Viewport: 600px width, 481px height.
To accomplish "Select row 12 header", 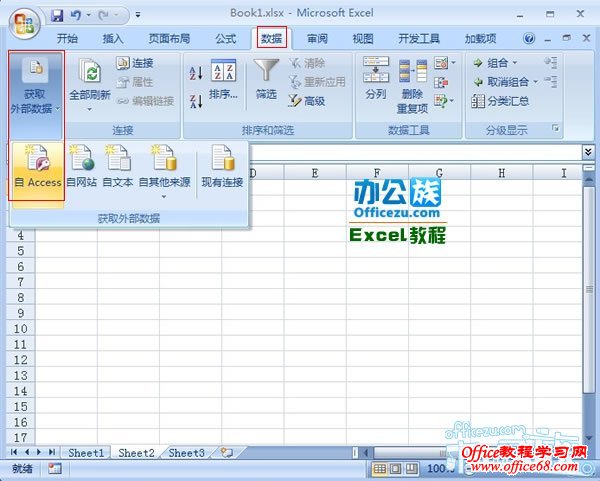I will pyautogui.click(x=21, y=360).
